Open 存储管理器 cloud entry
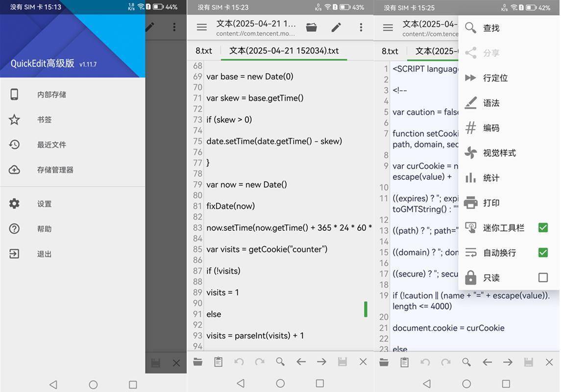 point(55,170)
